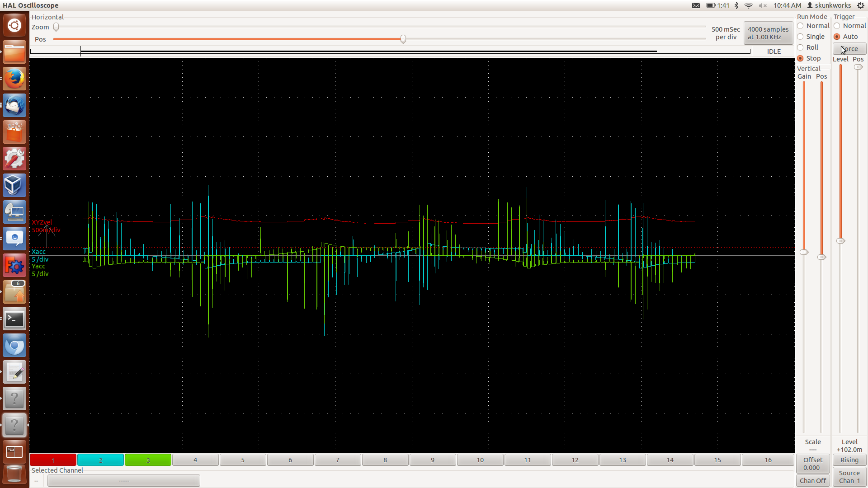Click the horizontal Pos slider handle

(403, 39)
